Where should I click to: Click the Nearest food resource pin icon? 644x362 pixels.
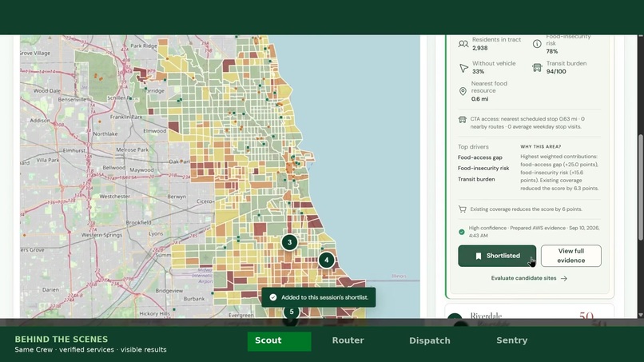tap(463, 91)
